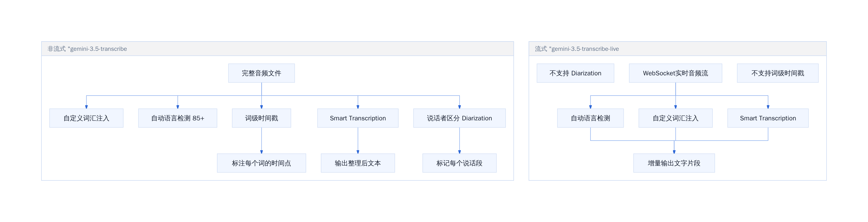This screenshot has width=868, height=222.
Task: Select the 增量输出文字片段 node
Action: [674, 163]
